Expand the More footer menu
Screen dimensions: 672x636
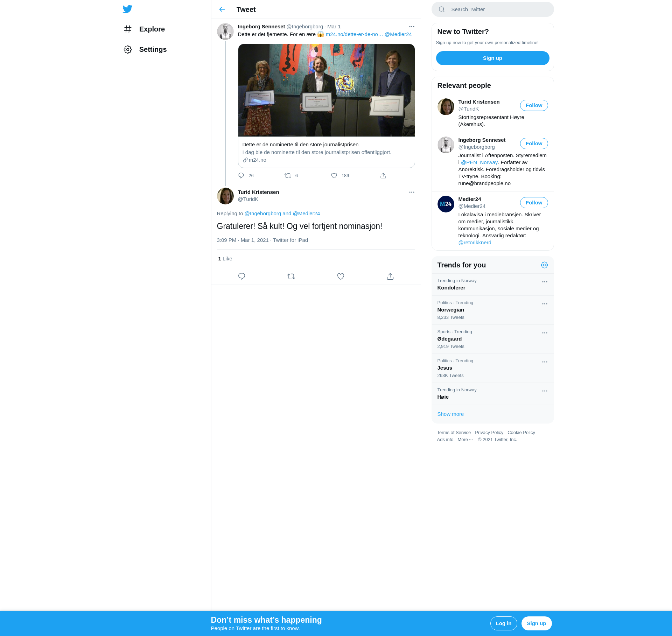click(x=465, y=440)
